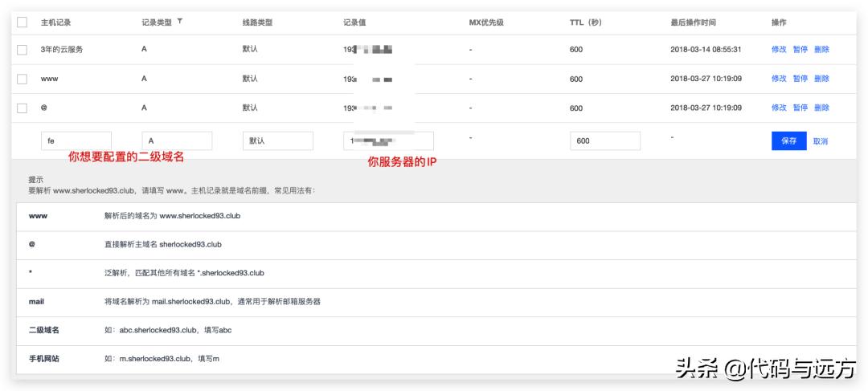868x391 pixels.
Task: Click 暂停 for the @ record
Action: pos(800,108)
